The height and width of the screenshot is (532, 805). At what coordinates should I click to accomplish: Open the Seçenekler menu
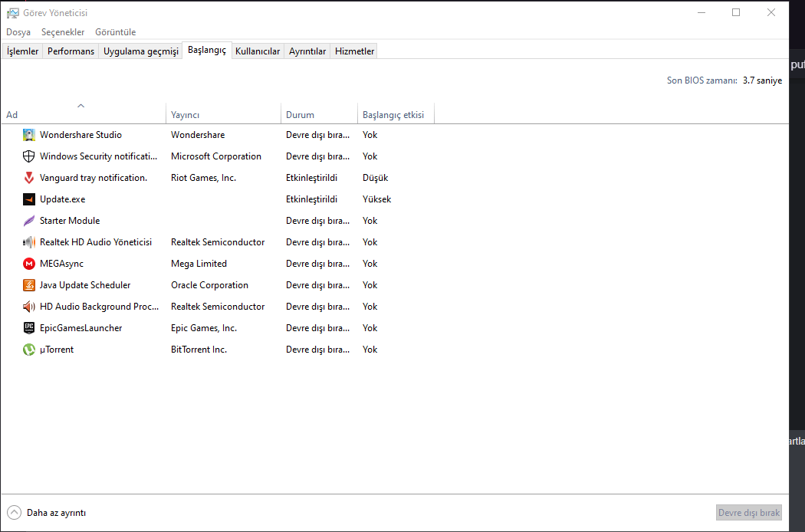pos(63,32)
